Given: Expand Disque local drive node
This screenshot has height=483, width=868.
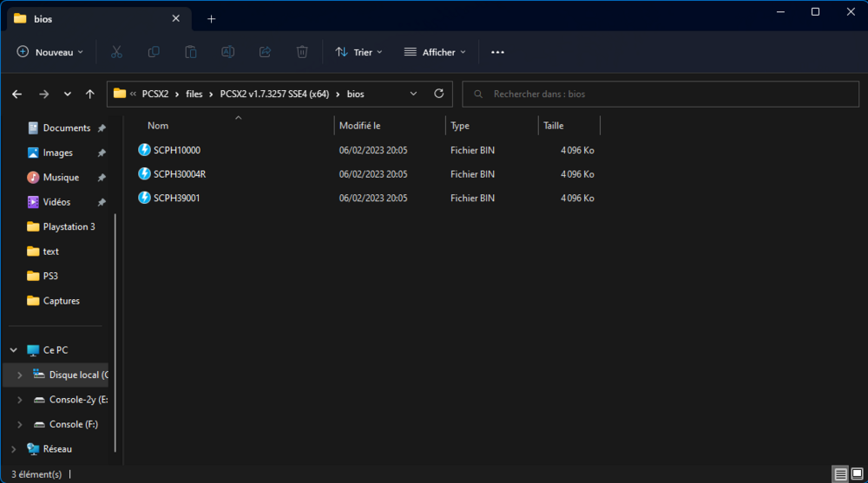Looking at the screenshot, I should tap(20, 375).
